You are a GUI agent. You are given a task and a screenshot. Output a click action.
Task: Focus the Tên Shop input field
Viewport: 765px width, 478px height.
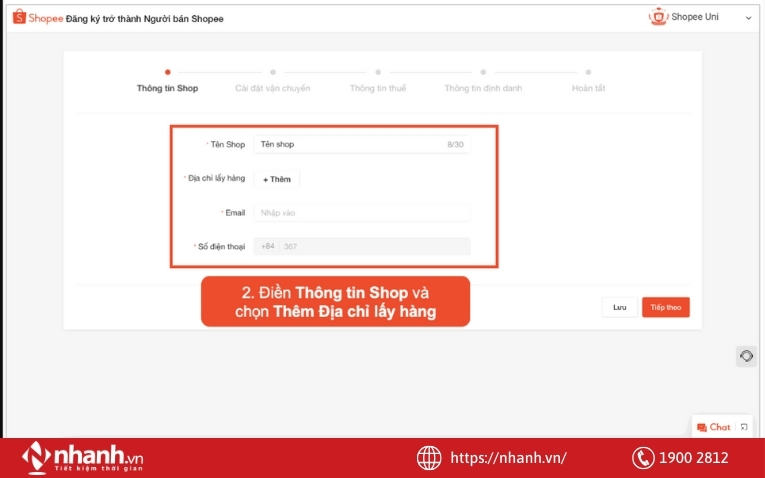coord(362,144)
